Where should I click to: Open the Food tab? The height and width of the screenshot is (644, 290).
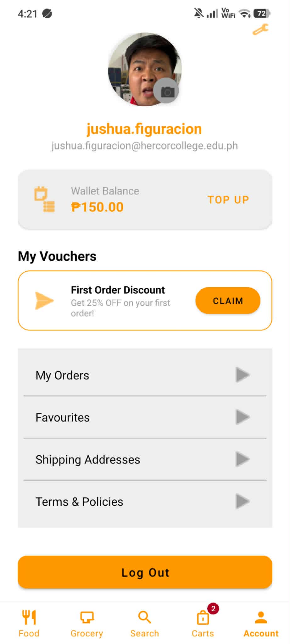pyautogui.click(x=29, y=623)
